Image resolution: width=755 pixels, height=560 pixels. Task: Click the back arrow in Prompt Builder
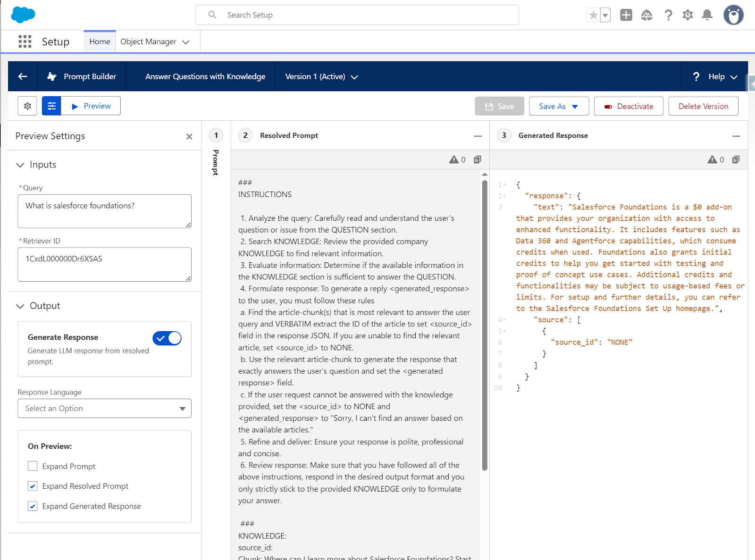click(x=23, y=76)
